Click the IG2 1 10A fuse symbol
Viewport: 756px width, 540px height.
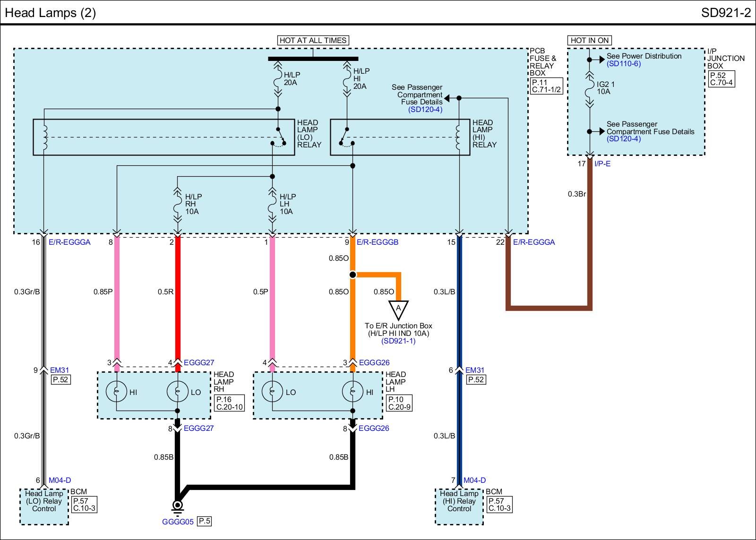coord(589,89)
